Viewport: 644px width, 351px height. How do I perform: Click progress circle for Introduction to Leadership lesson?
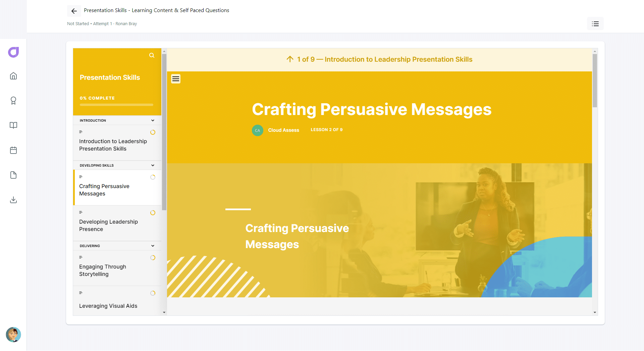pos(153,132)
